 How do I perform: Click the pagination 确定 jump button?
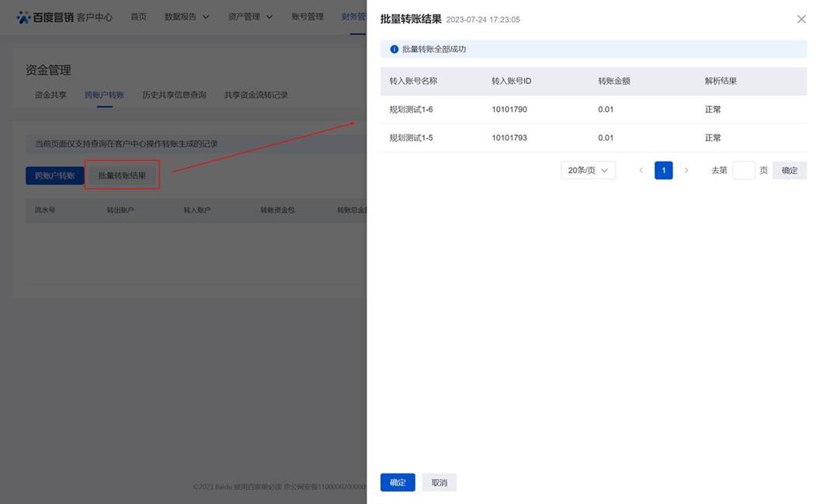(789, 170)
